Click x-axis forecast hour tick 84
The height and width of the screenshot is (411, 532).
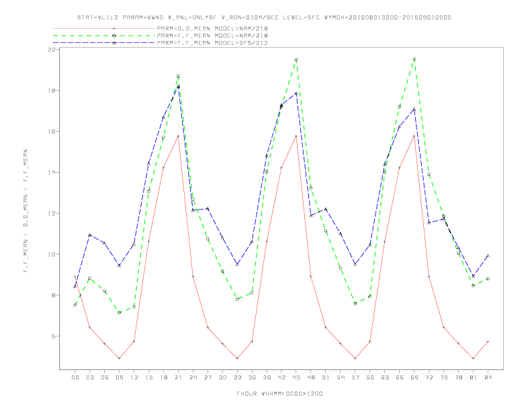(488, 377)
